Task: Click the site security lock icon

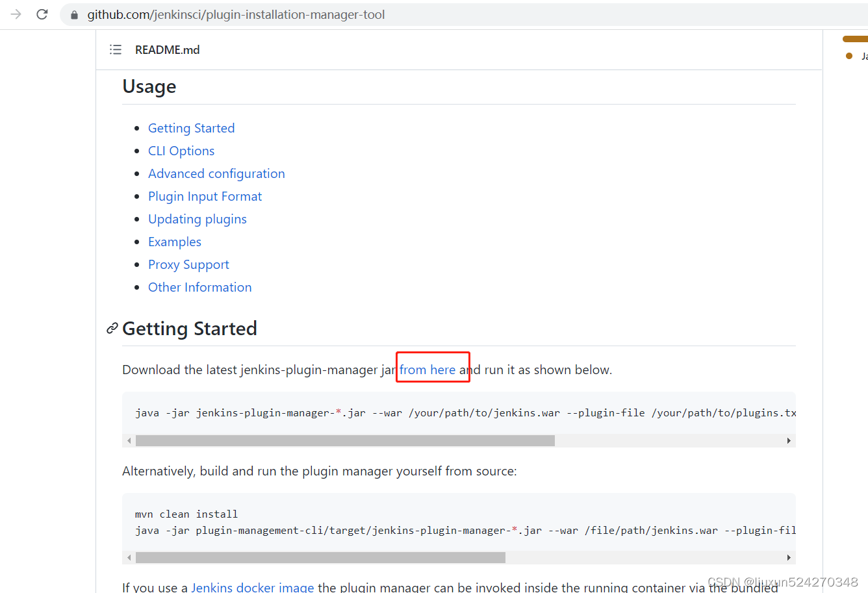Action: 73,14
